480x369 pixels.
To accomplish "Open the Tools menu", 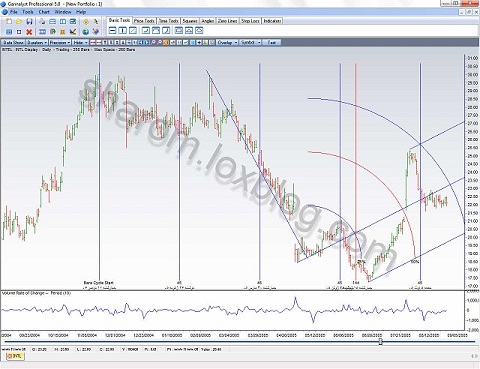I will pos(28,12).
